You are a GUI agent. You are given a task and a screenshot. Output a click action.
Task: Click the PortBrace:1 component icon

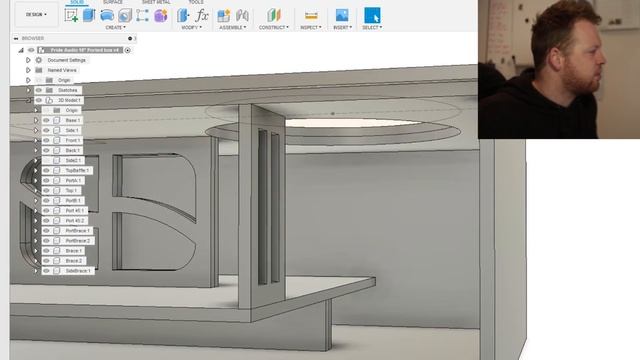coord(57,231)
